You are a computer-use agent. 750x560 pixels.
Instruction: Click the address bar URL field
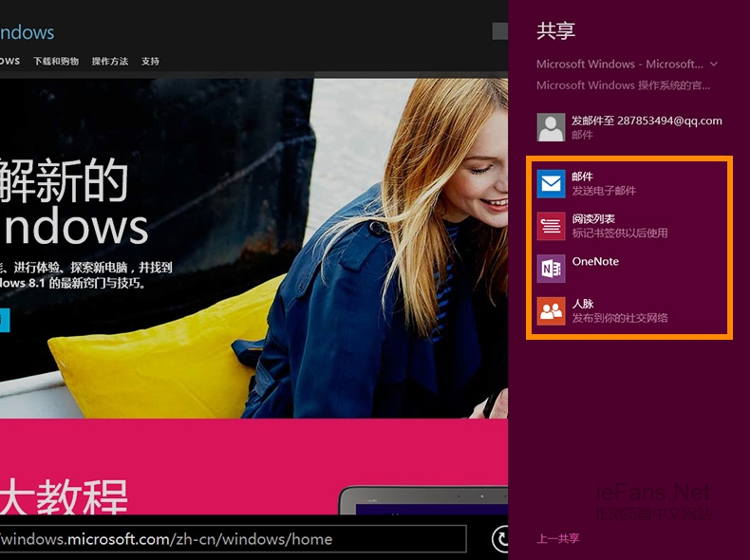(233, 539)
